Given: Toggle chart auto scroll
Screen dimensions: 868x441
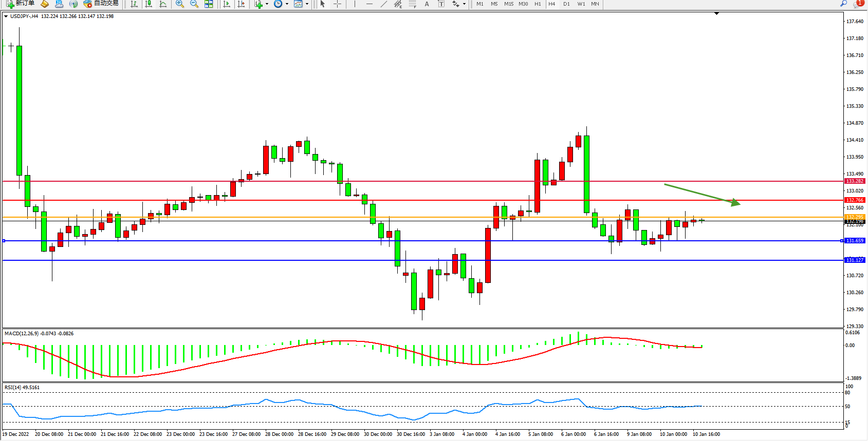Looking at the screenshot, I should (x=227, y=4).
